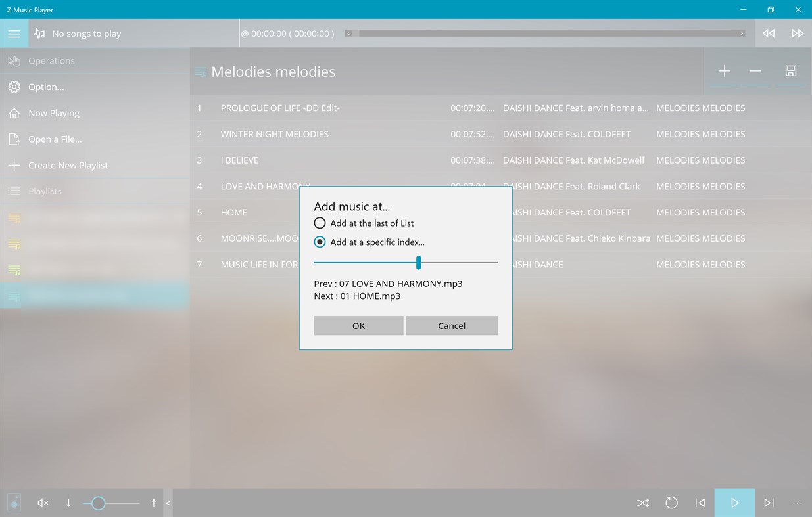Open the hamburger navigation menu

click(x=14, y=33)
